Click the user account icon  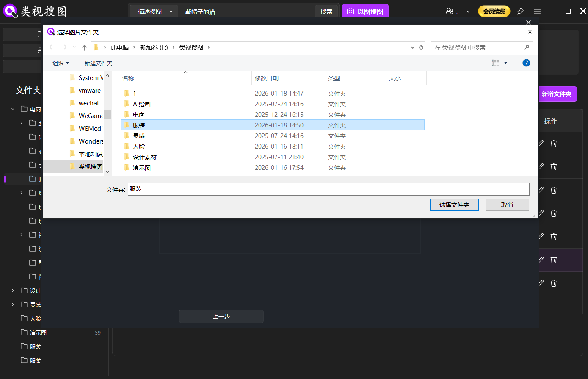click(x=450, y=11)
